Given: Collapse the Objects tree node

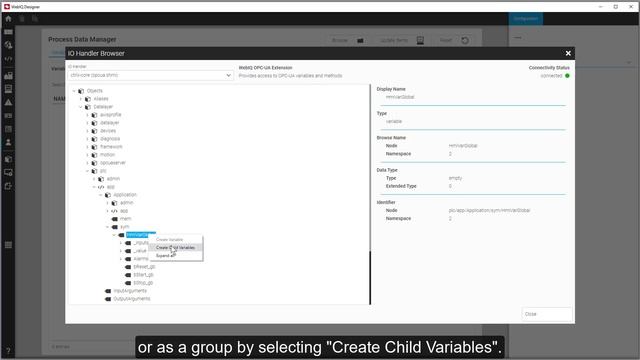Looking at the screenshot, I should (74, 91).
